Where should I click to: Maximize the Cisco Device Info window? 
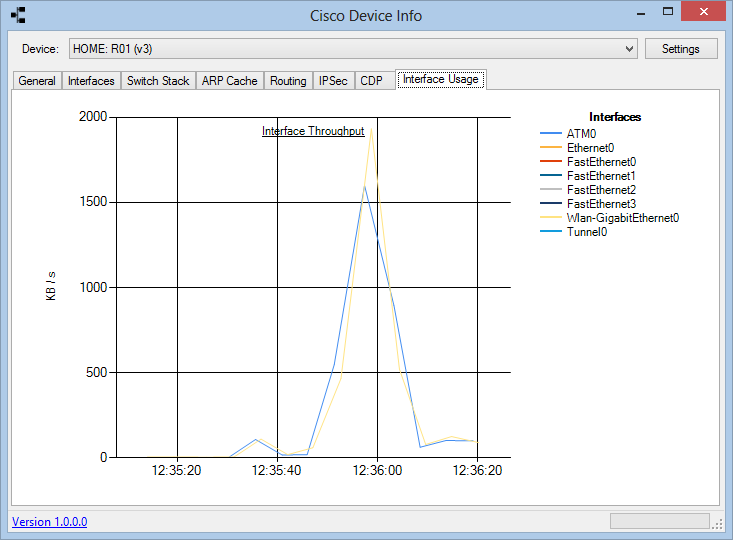(668, 12)
